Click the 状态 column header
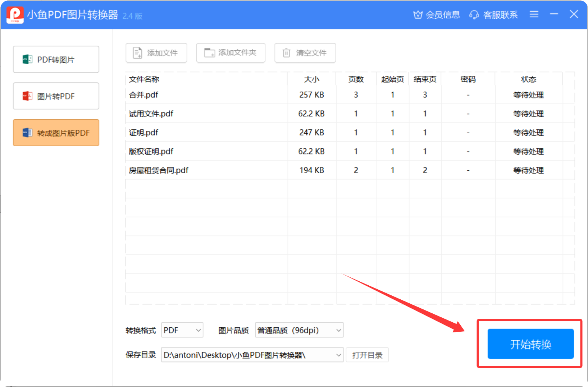Image resolution: width=588 pixels, height=387 pixels. 528,79
